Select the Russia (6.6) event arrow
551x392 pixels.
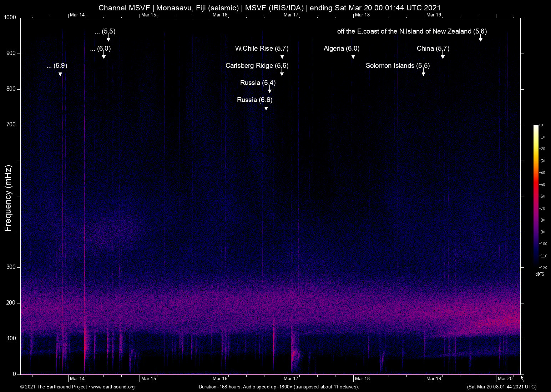pyautogui.click(x=266, y=107)
